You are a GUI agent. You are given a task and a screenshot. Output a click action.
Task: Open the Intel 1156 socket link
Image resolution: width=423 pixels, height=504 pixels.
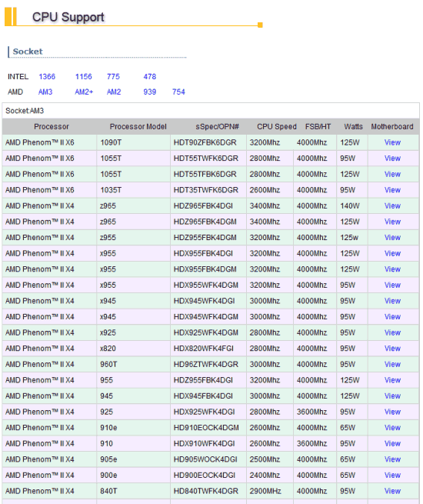click(x=84, y=77)
